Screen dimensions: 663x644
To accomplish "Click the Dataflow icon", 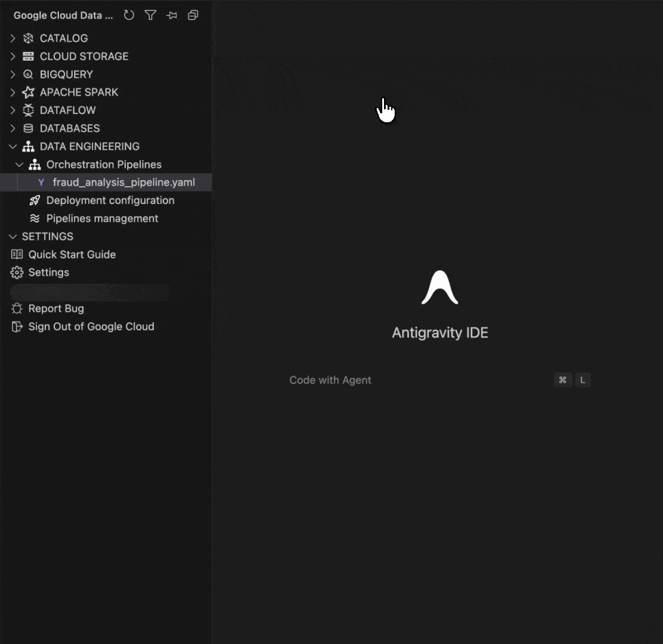I will tap(29, 110).
